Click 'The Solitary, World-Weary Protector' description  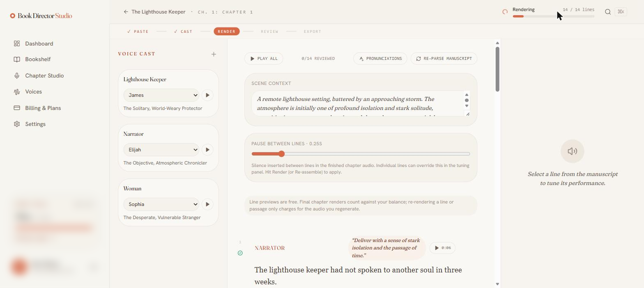163,108
